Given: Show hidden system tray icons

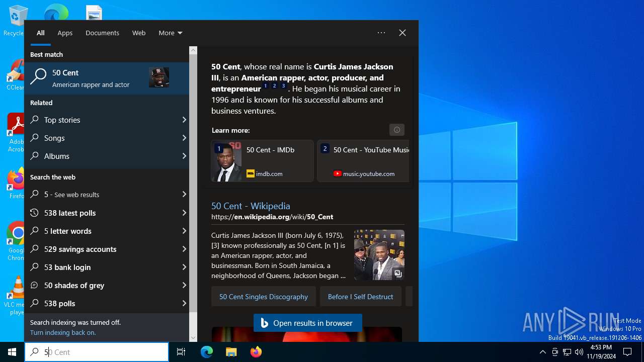Looking at the screenshot, I should click(542, 352).
